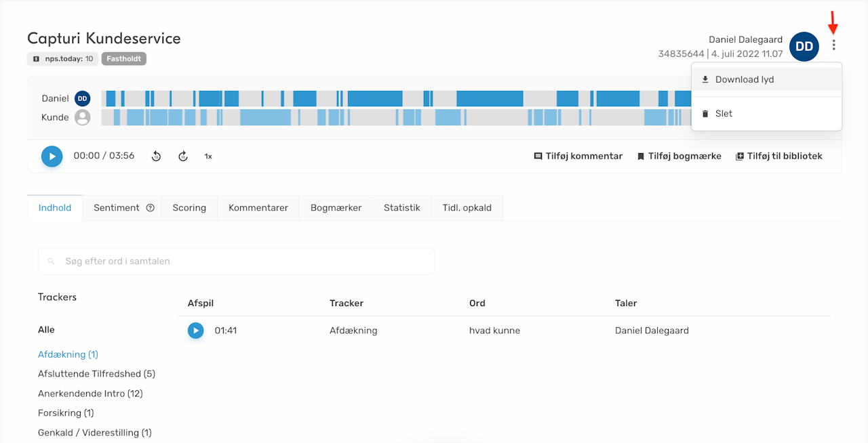Click Tilføj til bibliotek
The image size is (868, 443).
tap(778, 156)
